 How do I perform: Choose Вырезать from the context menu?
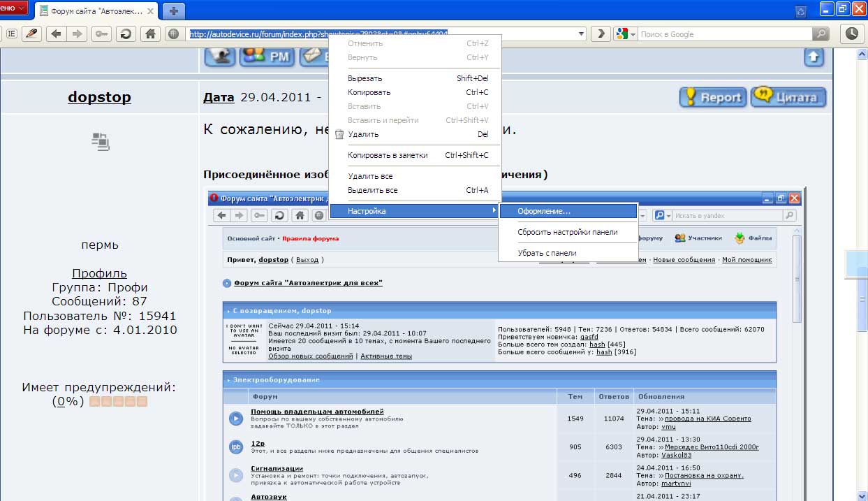[x=413, y=78]
